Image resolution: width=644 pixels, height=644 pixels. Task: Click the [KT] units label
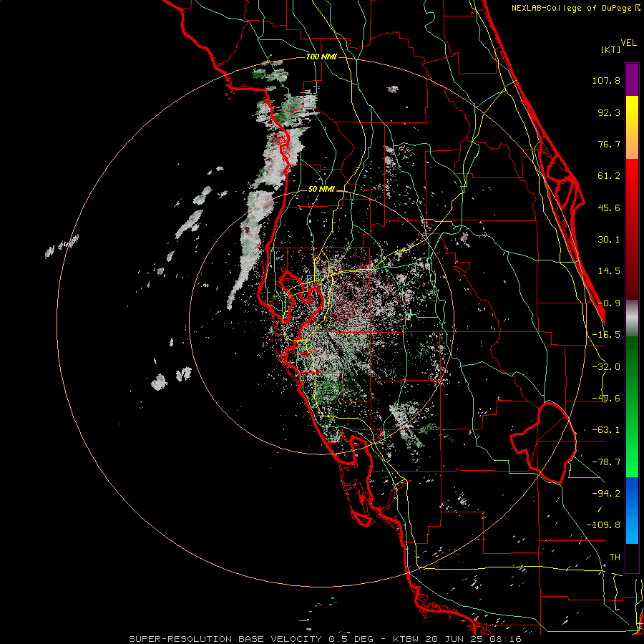[610, 49]
